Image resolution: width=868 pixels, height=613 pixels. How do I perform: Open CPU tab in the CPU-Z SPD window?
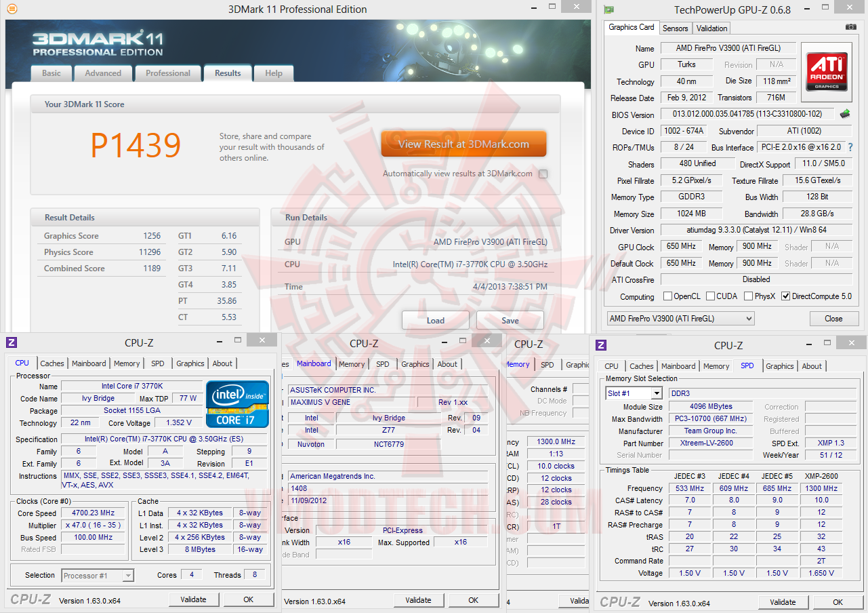(x=611, y=366)
